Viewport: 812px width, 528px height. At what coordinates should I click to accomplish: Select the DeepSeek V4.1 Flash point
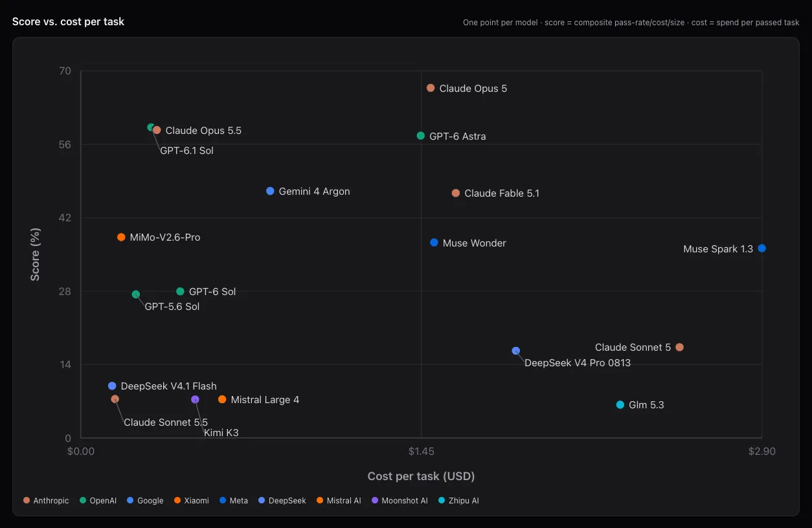(112, 386)
